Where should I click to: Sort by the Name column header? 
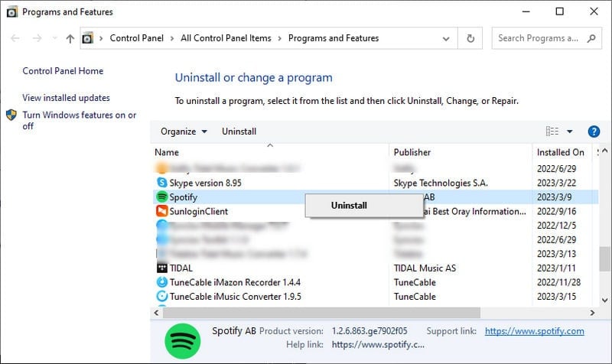point(167,152)
